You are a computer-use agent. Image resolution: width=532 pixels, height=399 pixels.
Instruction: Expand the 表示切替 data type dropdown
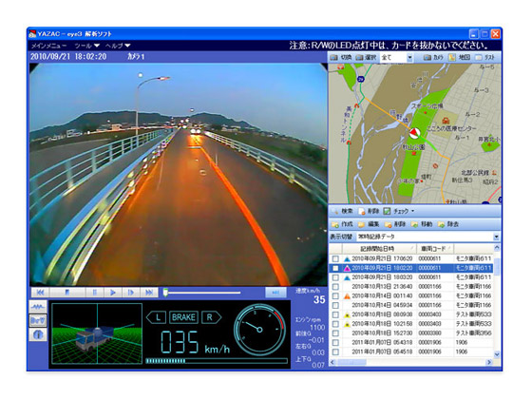(496, 237)
